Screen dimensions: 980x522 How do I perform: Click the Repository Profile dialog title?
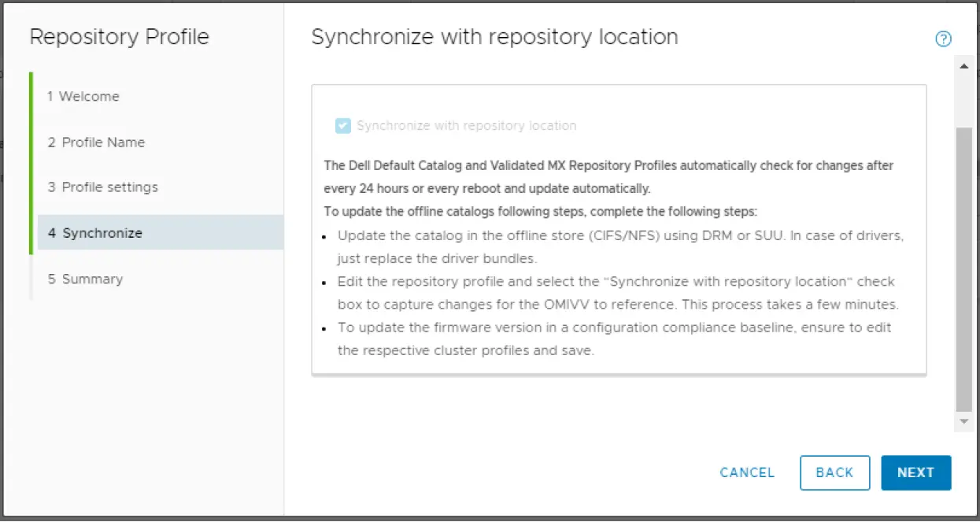coord(120,37)
